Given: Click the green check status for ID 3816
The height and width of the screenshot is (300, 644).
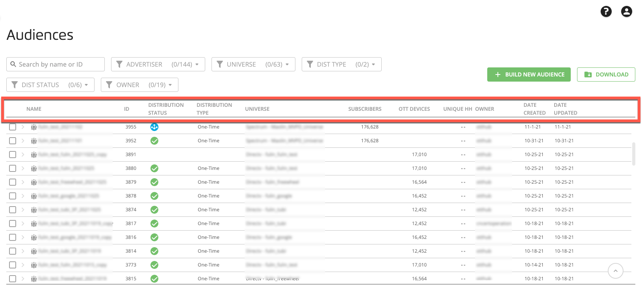Looking at the screenshot, I should point(154,237).
